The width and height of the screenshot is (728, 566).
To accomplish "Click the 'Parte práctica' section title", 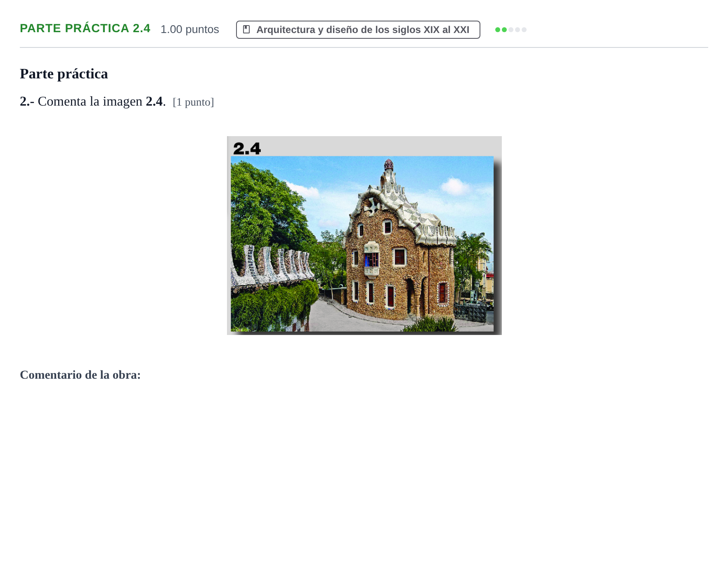I will (64, 74).
